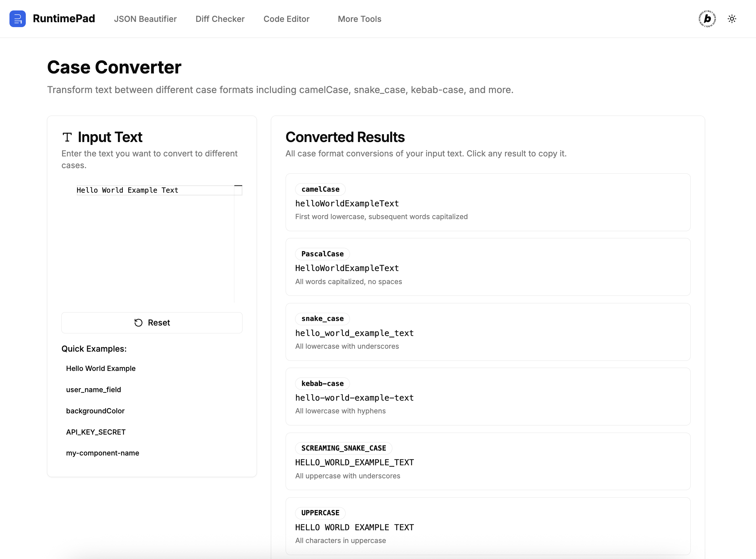
Task: Open the Bolt badge icon
Action: tap(707, 19)
